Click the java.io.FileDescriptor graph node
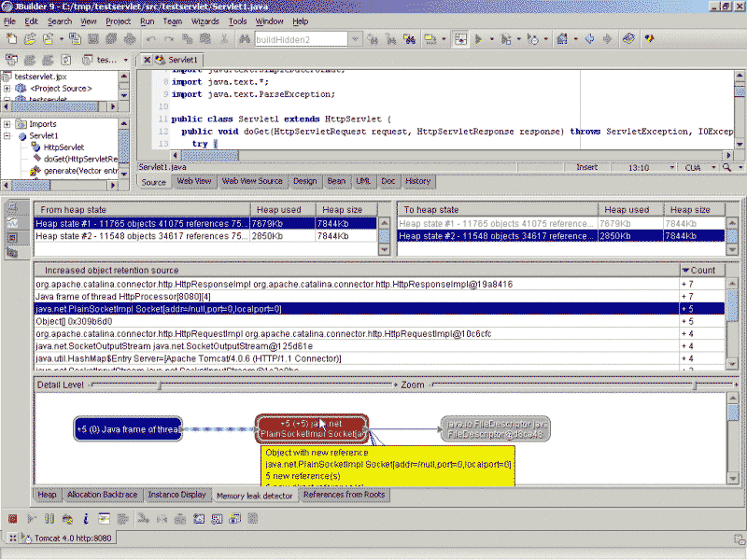Viewport: 747px width, 560px height. pyautogui.click(x=496, y=429)
